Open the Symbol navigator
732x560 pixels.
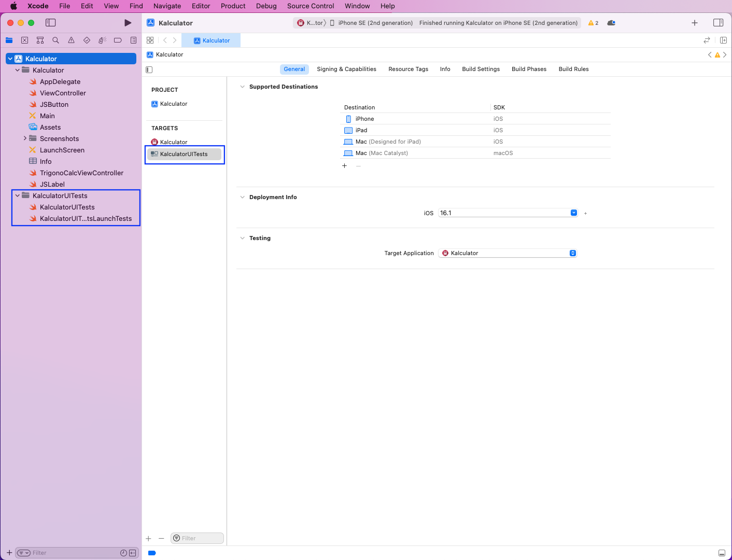click(40, 40)
